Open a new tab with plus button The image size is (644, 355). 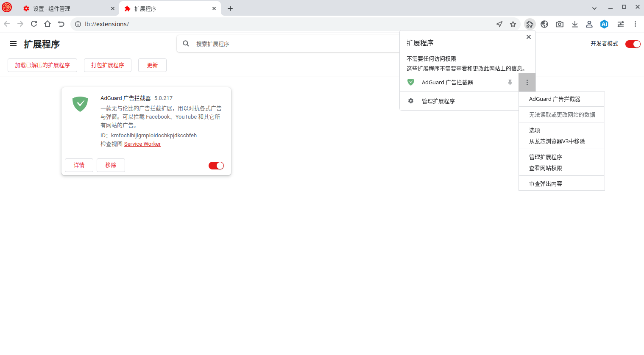click(230, 8)
